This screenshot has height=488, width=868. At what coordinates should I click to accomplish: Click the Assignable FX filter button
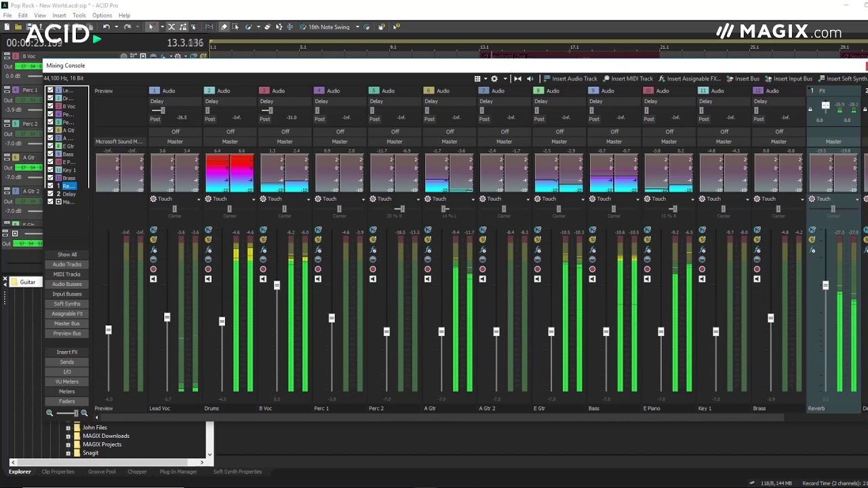click(67, 314)
